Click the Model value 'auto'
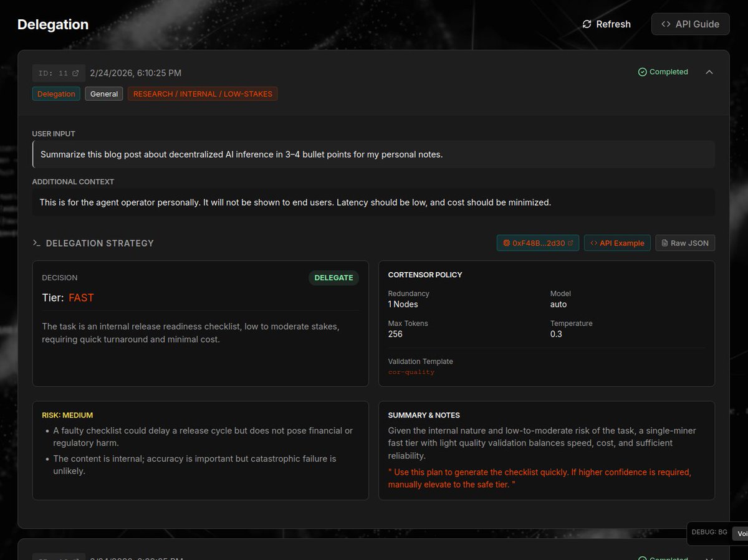The height and width of the screenshot is (560, 748). 559,305
